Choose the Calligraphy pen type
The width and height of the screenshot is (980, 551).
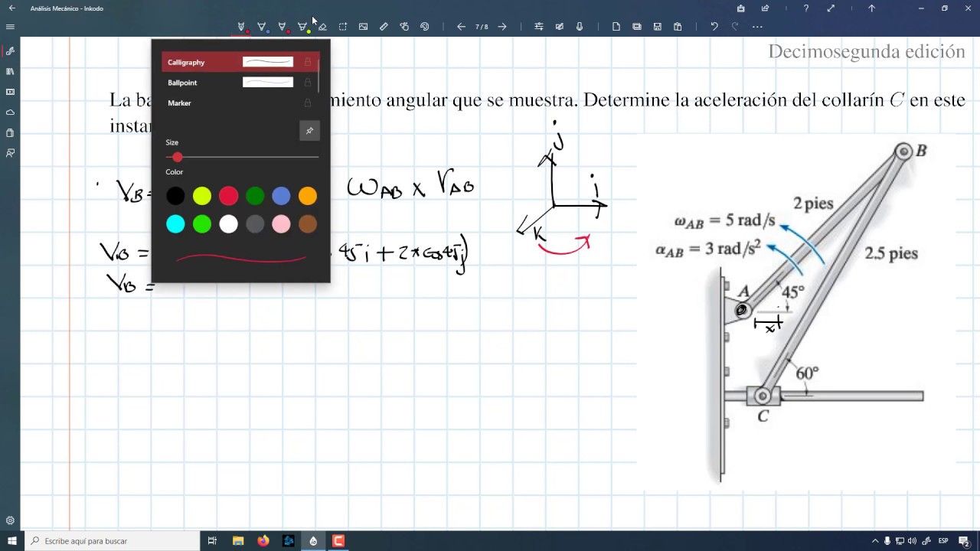(240, 62)
